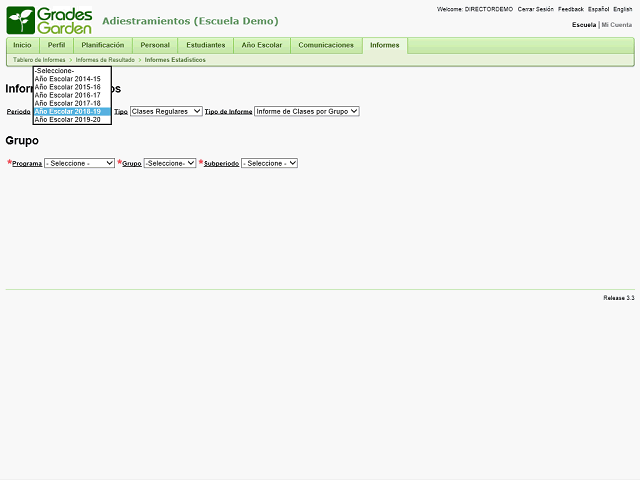640x480 pixels.
Task: Choose Año Escolar 2014-15 option
Action: [68, 79]
